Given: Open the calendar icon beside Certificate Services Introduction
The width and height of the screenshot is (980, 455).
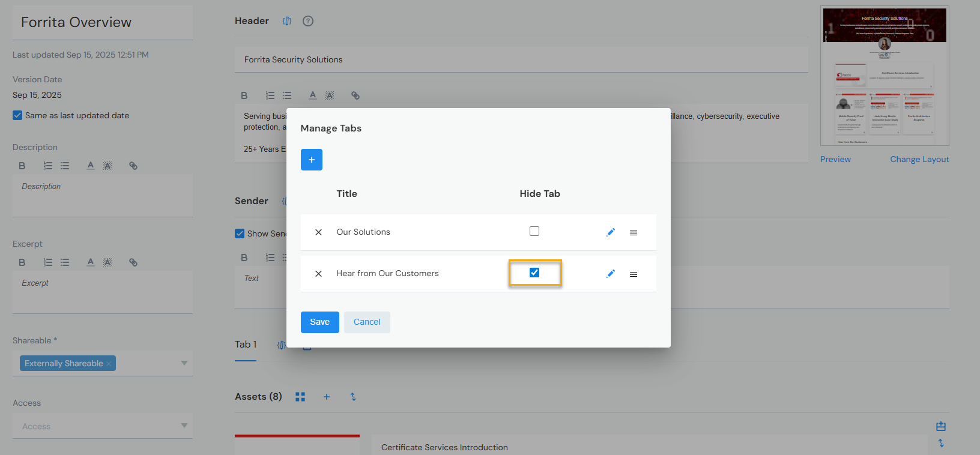Looking at the screenshot, I should click(941, 426).
